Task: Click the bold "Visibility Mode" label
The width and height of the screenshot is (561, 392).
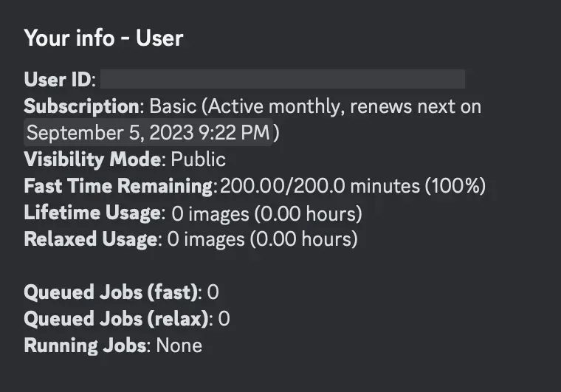Action: [92, 159]
